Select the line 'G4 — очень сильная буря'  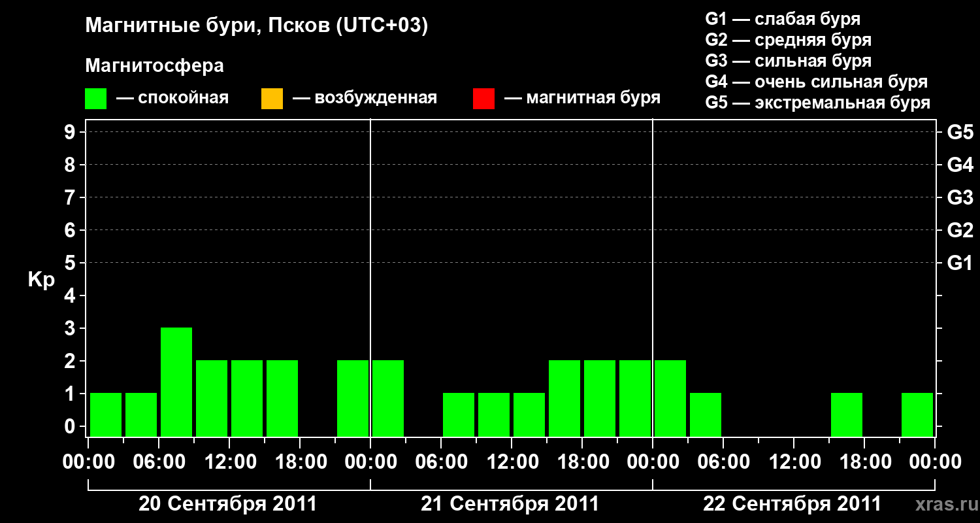coord(817,82)
